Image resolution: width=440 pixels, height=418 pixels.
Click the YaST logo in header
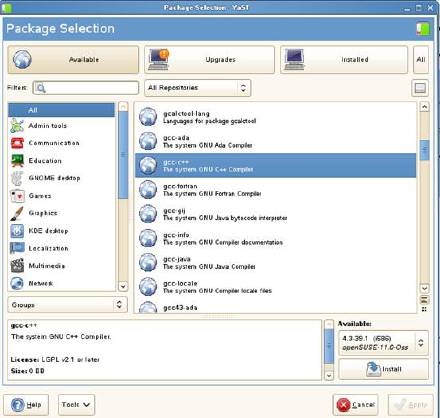click(x=422, y=29)
